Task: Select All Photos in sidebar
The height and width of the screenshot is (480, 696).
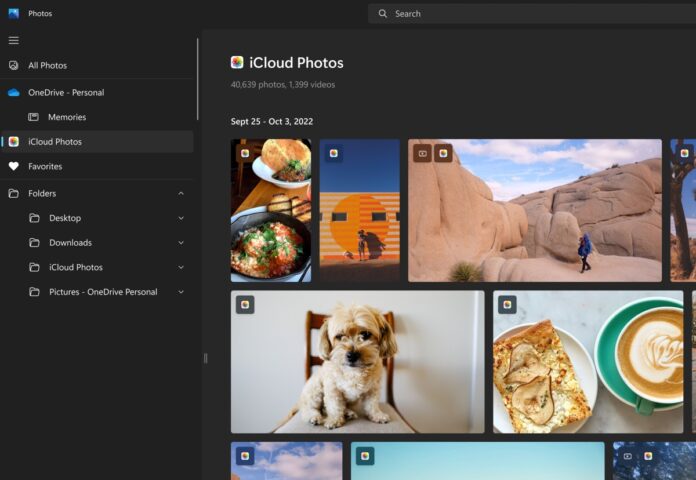Action: [x=97, y=65]
